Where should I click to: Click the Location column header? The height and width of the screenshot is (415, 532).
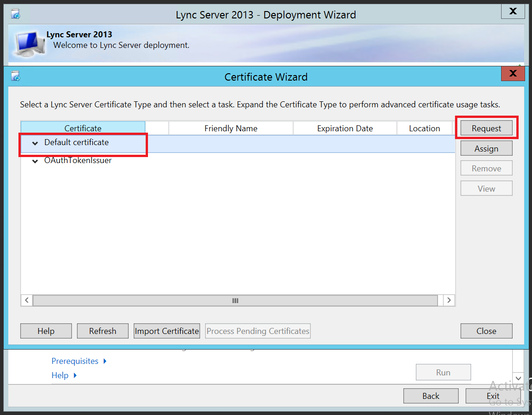pos(424,128)
